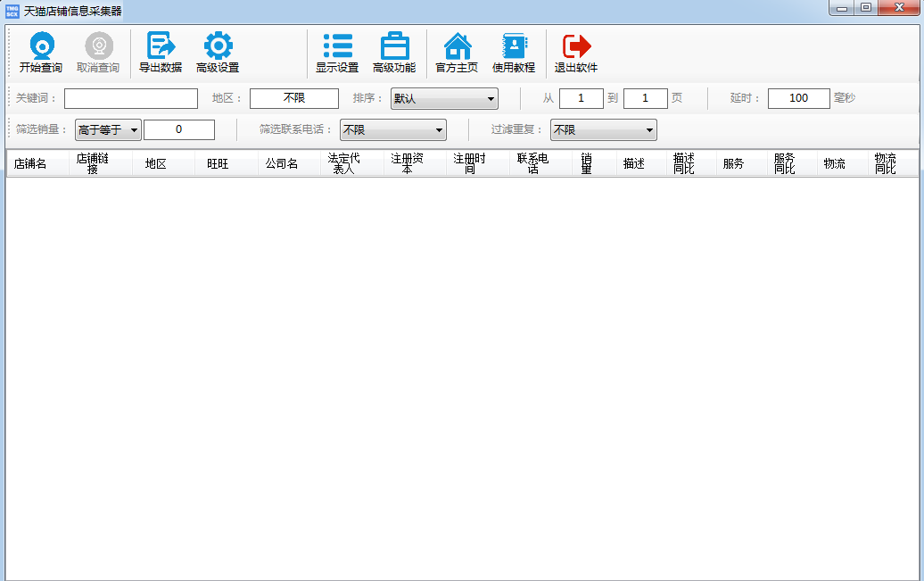The height and width of the screenshot is (581, 924).
Task: Close the 天猫店铺信息采集器 window
Action: tap(899, 8)
